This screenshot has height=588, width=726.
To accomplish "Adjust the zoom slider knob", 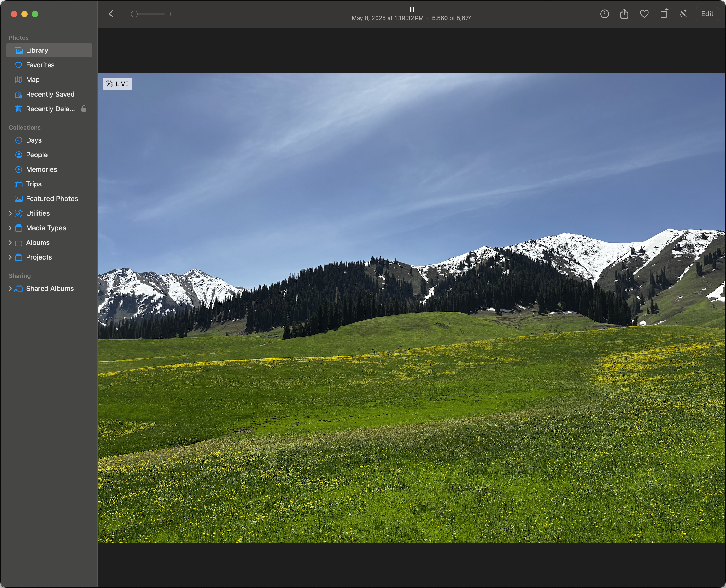I will coord(134,14).
